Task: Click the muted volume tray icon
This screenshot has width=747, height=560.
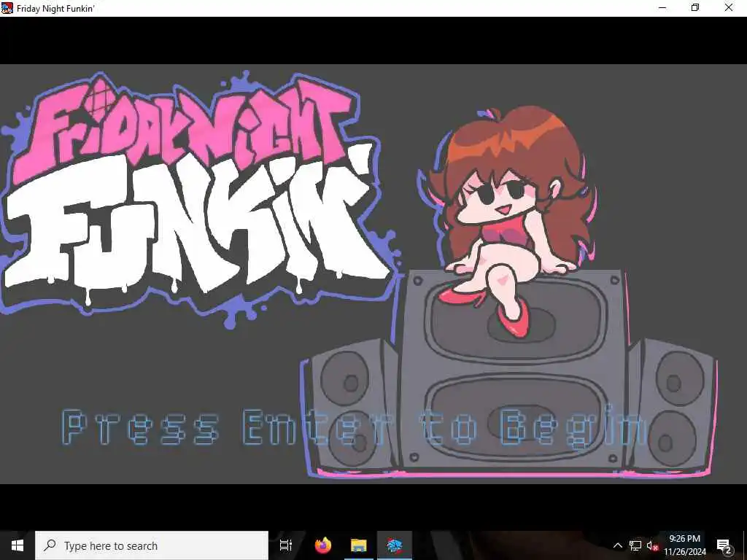Action: (651, 545)
